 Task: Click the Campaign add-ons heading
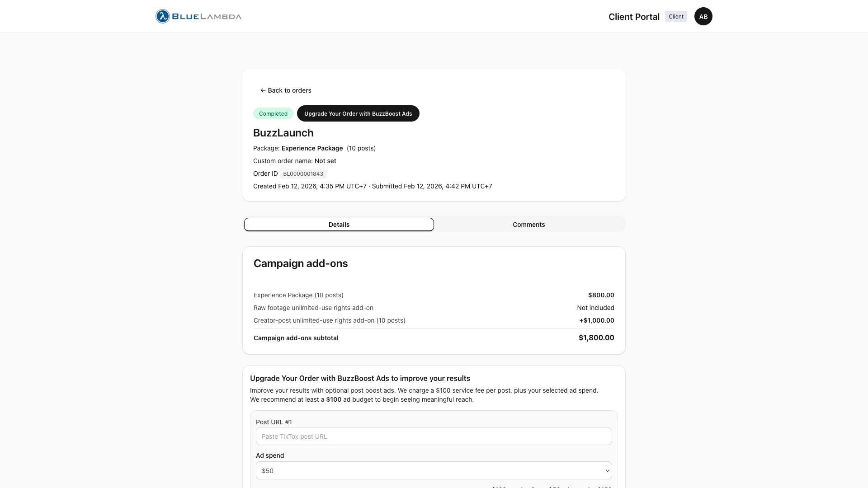pos(300,263)
